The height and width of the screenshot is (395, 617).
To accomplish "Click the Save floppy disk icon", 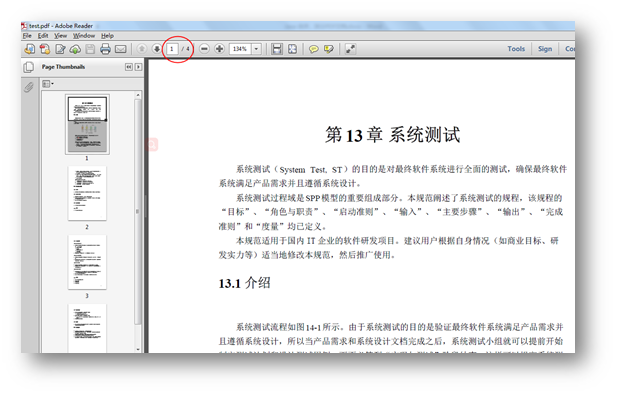I will pyautogui.click(x=91, y=49).
